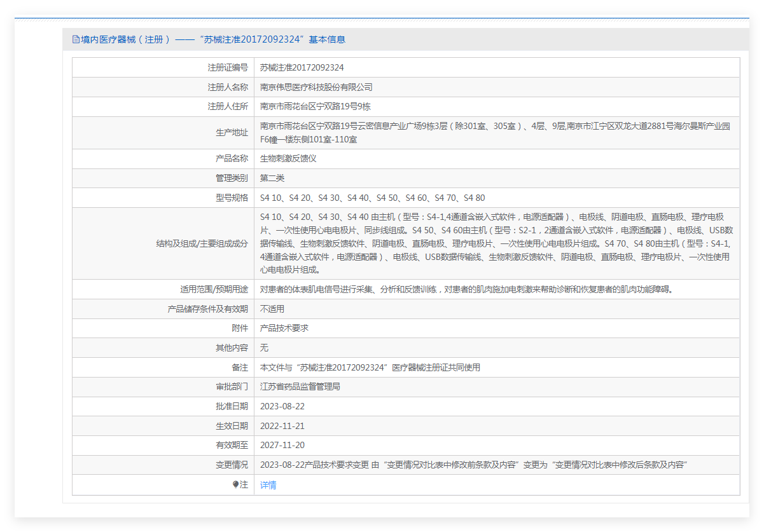The height and width of the screenshot is (532, 764).
Task: Click the 生效日期 label cell
Action: click(163, 426)
